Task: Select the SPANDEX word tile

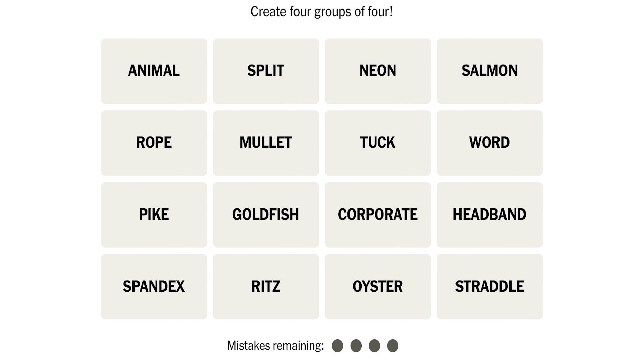Action: click(x=154, y=287)
